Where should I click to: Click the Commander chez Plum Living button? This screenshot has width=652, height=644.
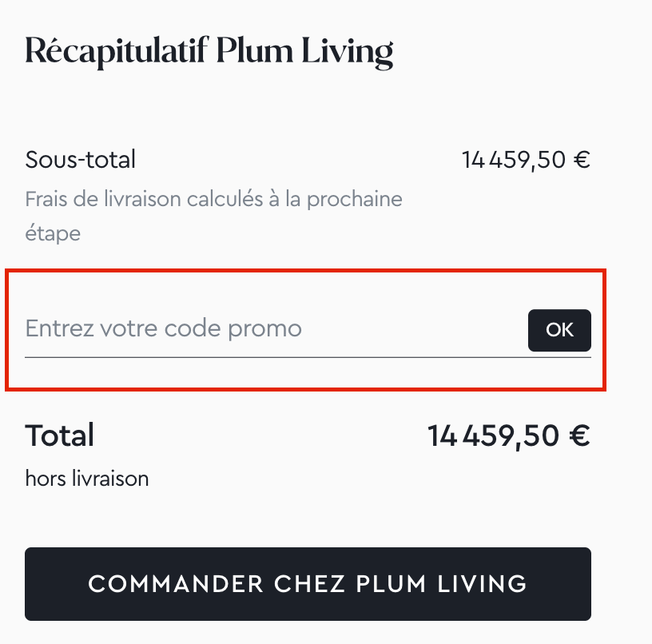click(x=308, y=583)
